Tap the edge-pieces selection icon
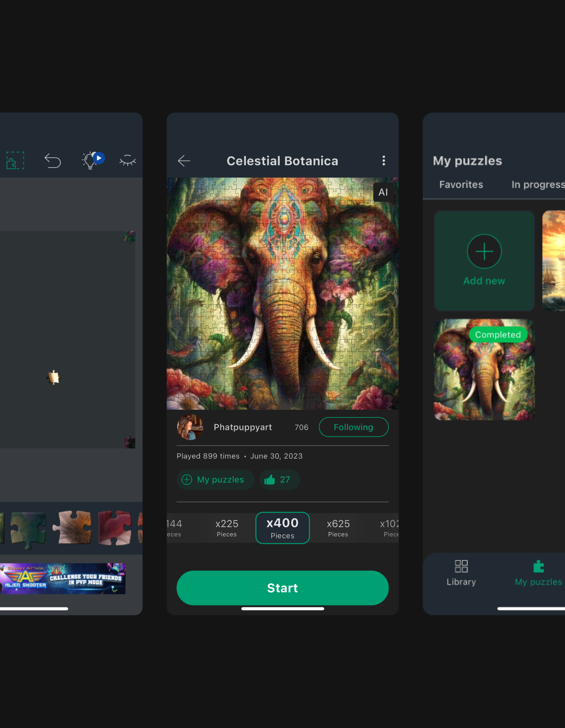The image size is (565, 728). [15, 161]
